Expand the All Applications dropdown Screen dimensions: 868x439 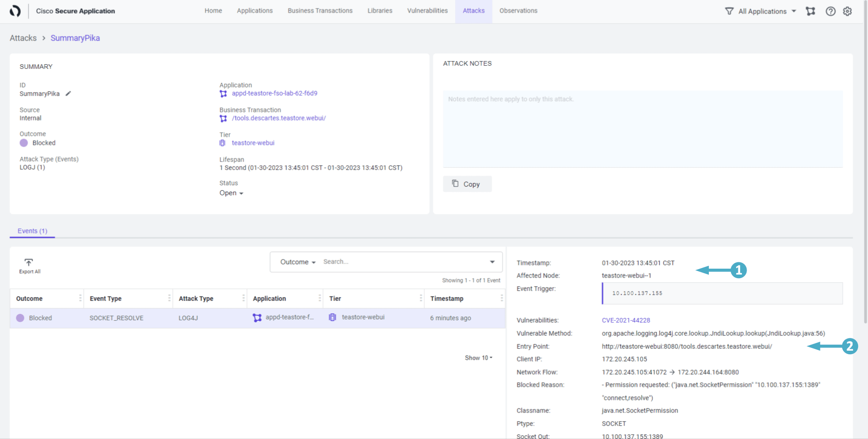click(x=793, y=11)
